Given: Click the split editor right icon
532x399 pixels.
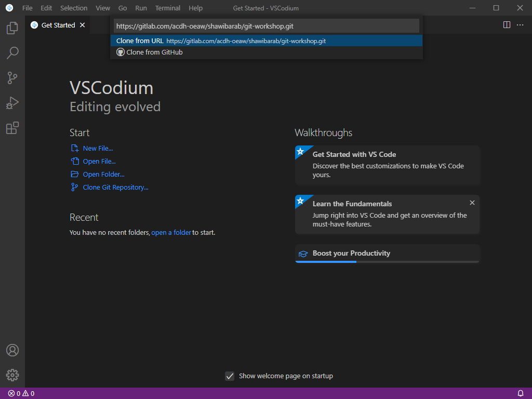Looking at the screenshot, I should [x=507, y=25].
